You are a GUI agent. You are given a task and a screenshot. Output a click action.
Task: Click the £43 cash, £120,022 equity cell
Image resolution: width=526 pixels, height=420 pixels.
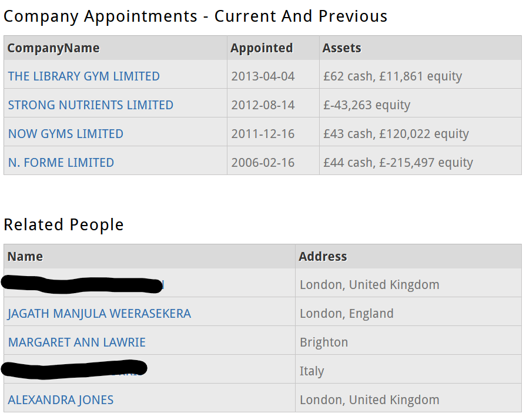(x=396, y=134)
